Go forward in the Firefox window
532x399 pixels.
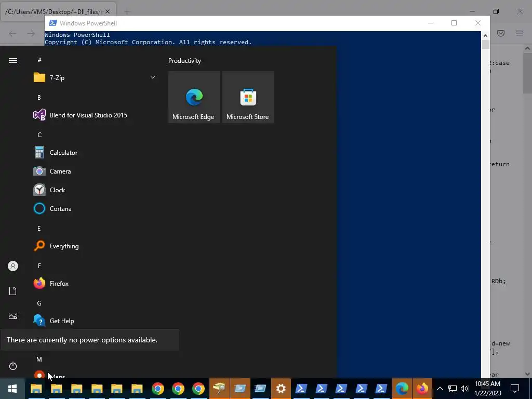[x=31, y=33]
